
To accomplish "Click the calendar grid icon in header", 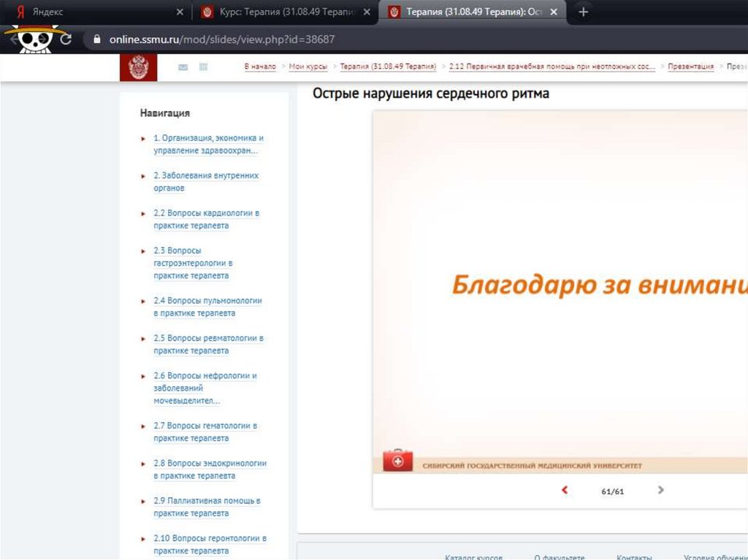I will click(203, 67).
